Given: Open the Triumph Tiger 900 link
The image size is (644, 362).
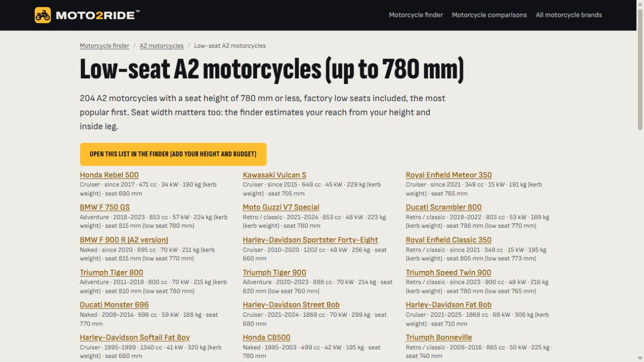Looking at the screenshot, I should point(274,273).
